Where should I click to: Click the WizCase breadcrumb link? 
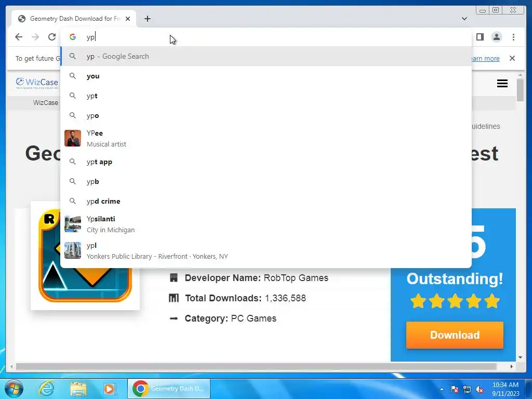(x=46, y=103)
